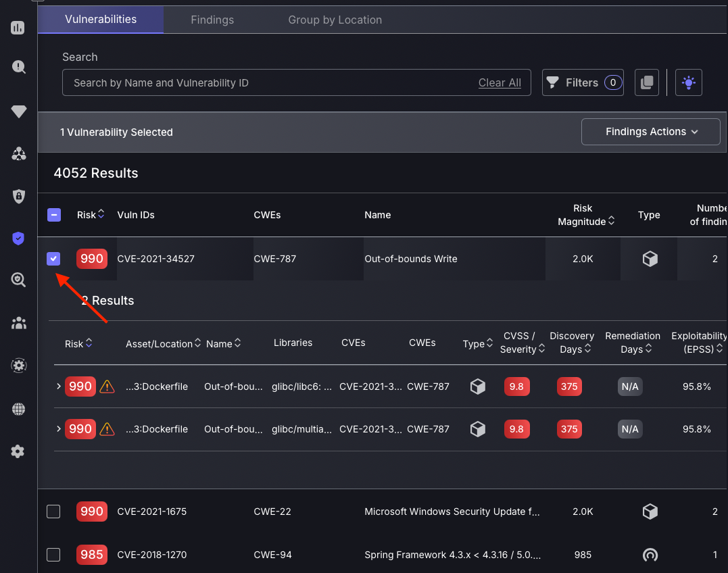Click warning triangle on glibc/libc6 finding

pyautogui.click(x=107, y=387)
